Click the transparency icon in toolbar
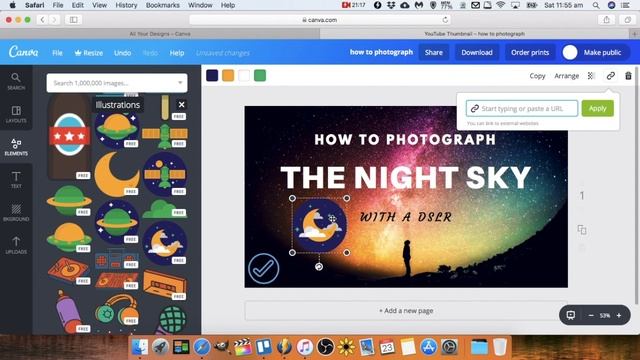 (591, 76)
